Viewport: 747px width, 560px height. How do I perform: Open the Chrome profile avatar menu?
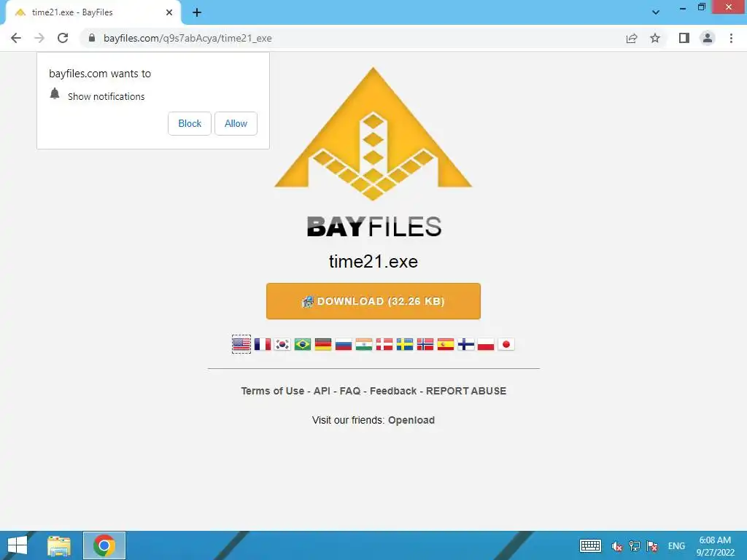point(708,38)
